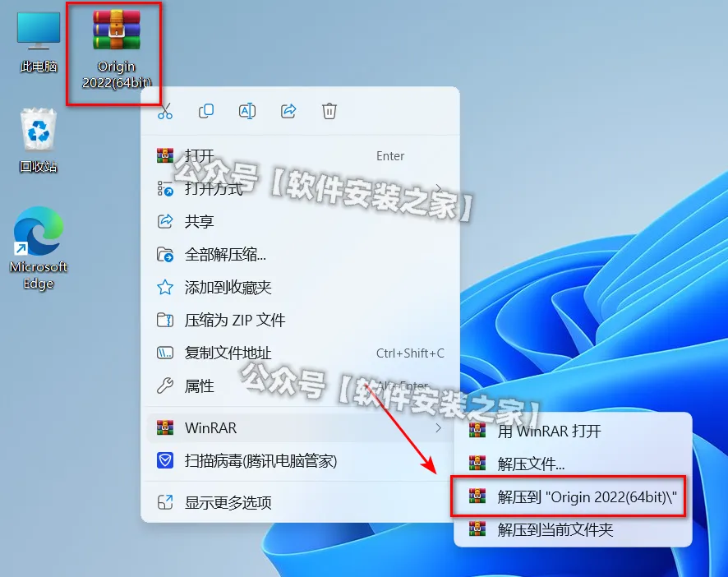Choose 打开 from the context menu
The height and width of the screenshot is (577, 728).
301,155
